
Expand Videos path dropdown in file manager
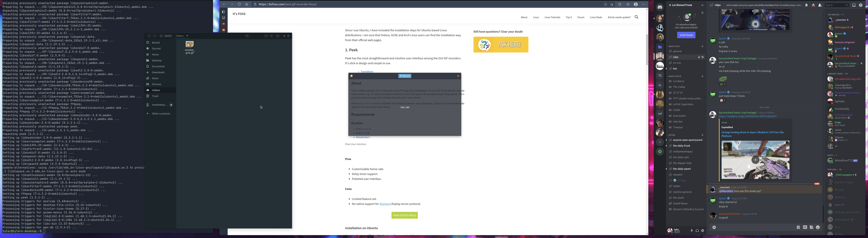pyautogui.click(x=187, y=36)
